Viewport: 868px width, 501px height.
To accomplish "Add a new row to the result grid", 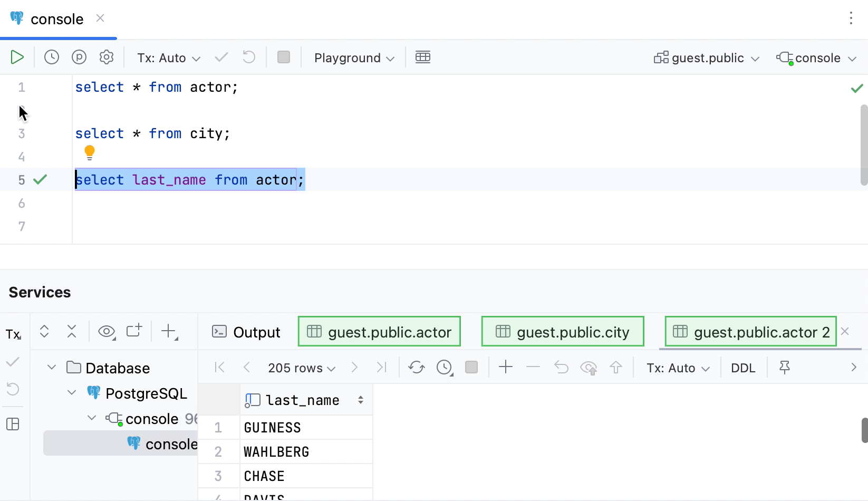I will [505, 367].
